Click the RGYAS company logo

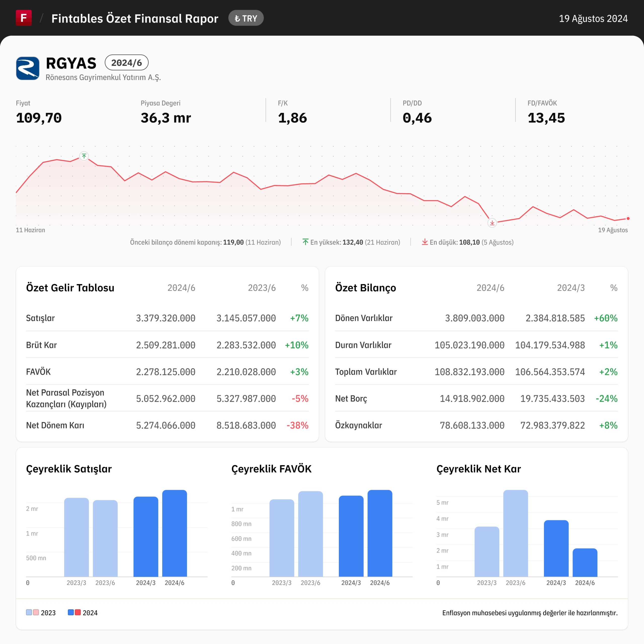coord(28,68)
